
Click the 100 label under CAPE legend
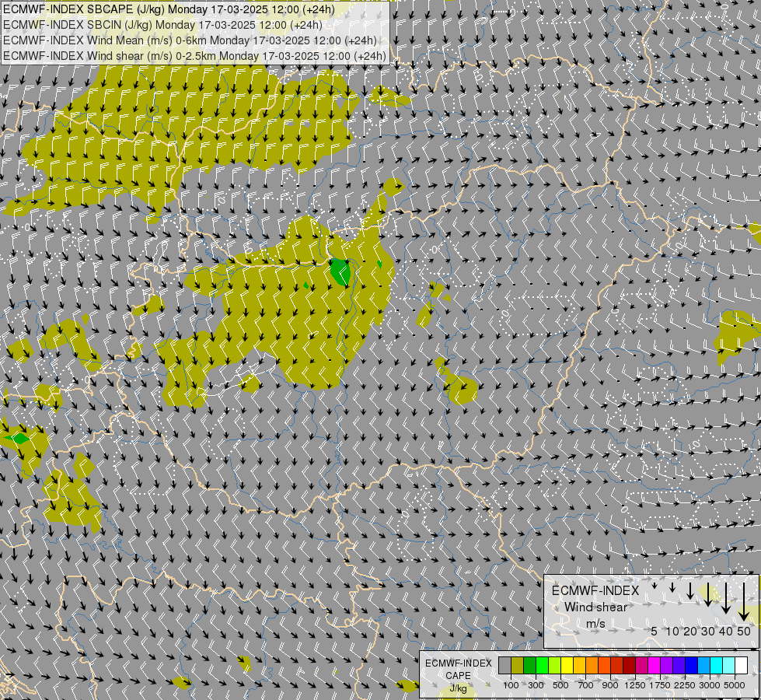point(511,685)
